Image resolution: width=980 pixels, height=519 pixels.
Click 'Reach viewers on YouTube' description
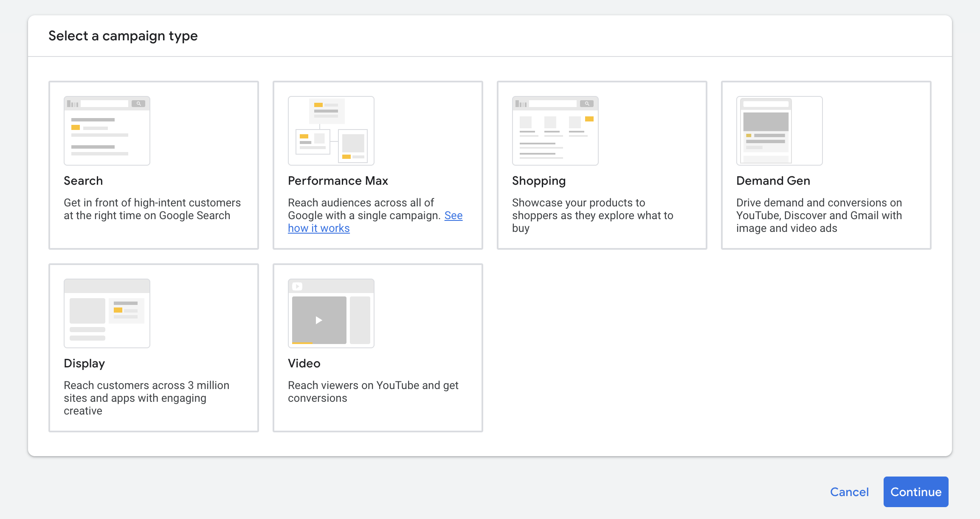[373, 392]
